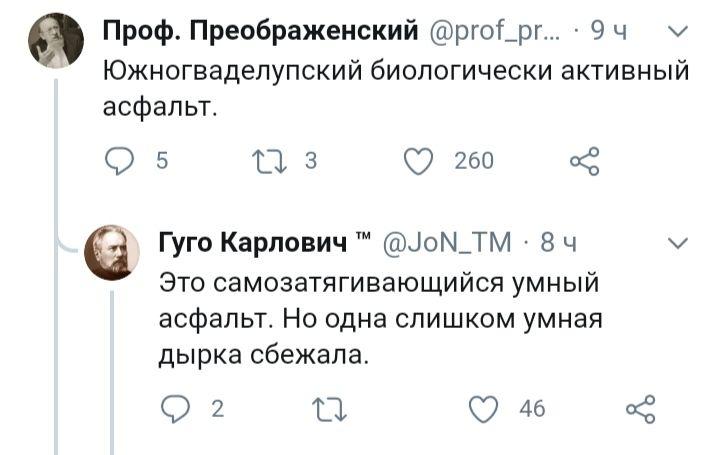This screenshot has height=455, width=714.
Task: Open options chevron on Преображенский tweet
Action: click(676, 31)
